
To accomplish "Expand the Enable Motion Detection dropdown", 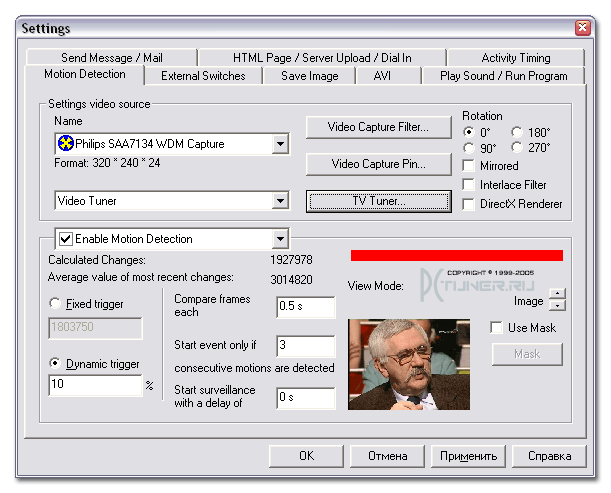I will click(x=280, y=239).
